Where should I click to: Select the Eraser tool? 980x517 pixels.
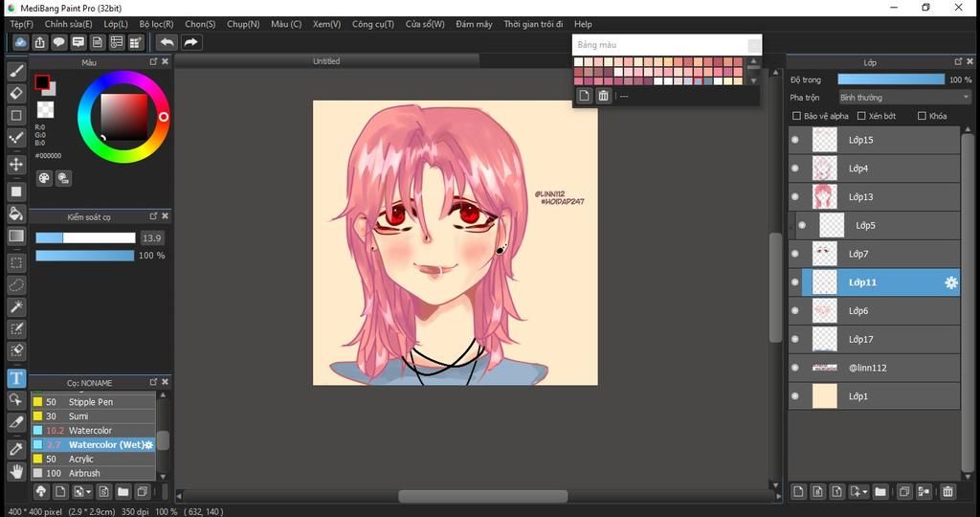click(x=16, y=93)
